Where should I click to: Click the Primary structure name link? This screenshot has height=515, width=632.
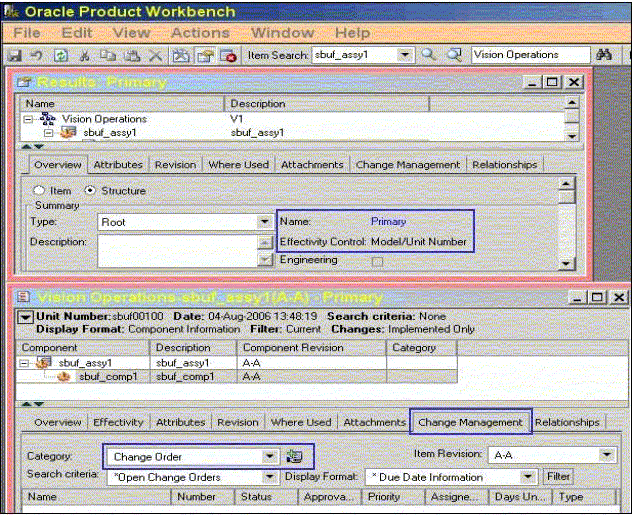[388, 221]
